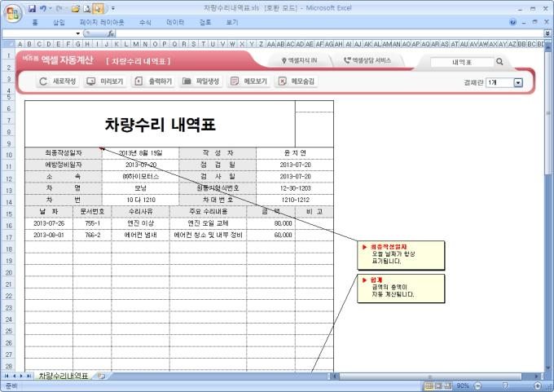Viewport: 554px width, 392px height.
Task: Click the 새로작성 button
Action: (58, 81)
